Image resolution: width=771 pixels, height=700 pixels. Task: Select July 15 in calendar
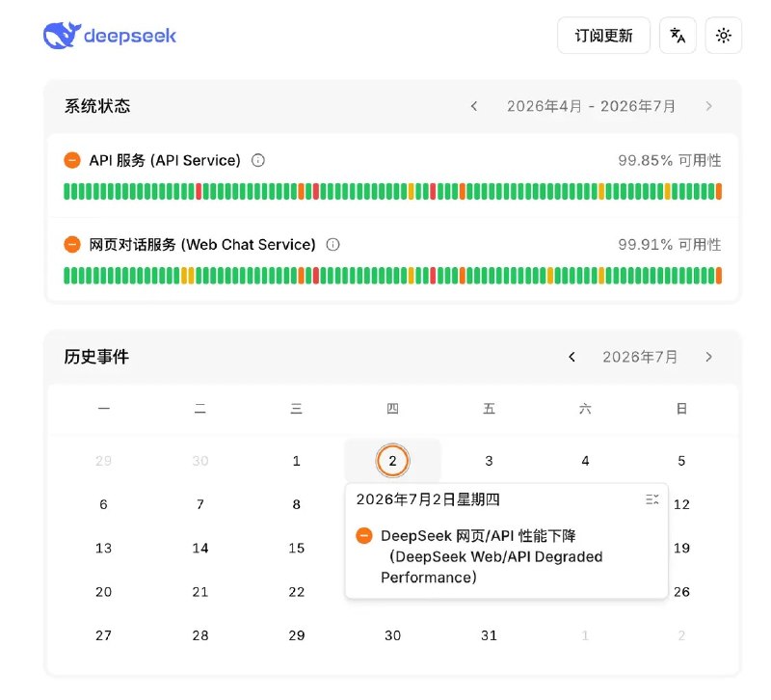[297, 549]
